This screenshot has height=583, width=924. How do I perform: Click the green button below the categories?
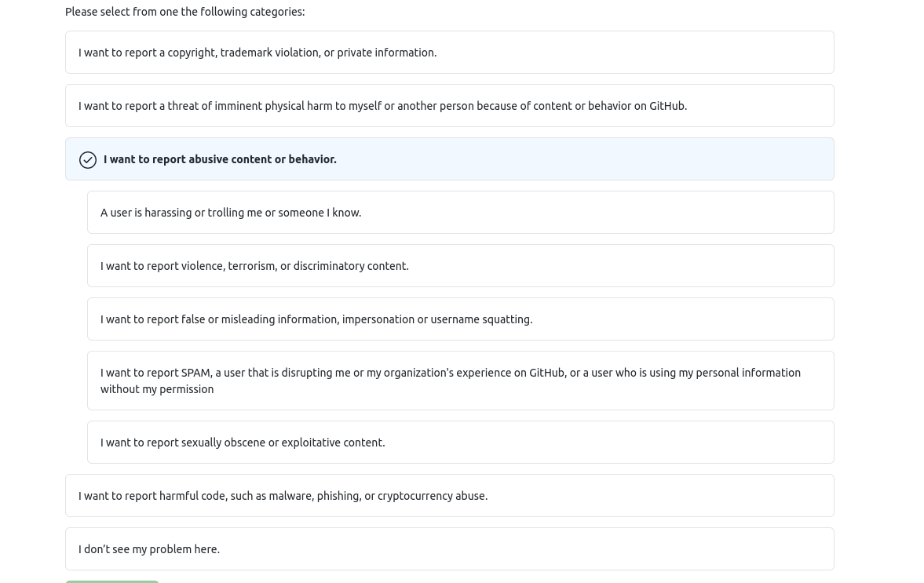112,581
